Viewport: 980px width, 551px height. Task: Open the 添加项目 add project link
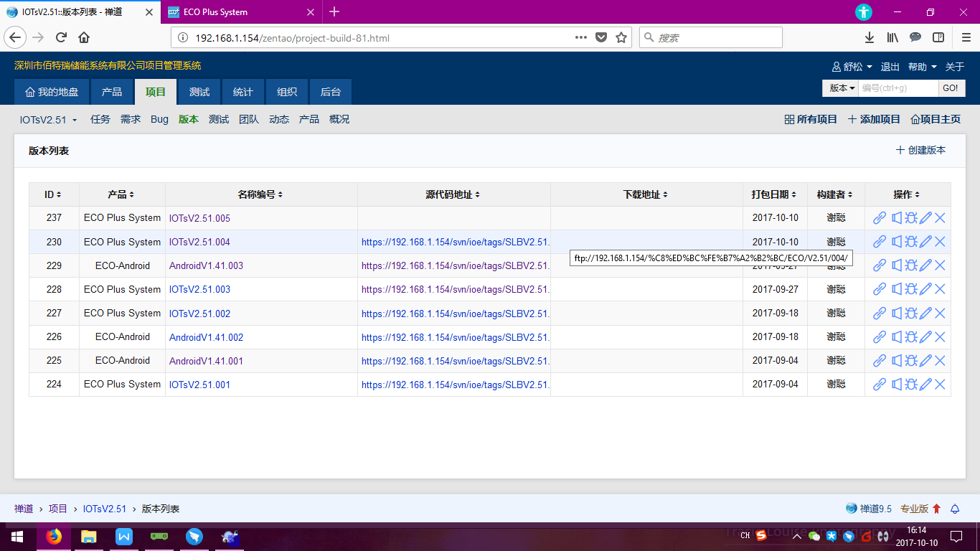874,120
